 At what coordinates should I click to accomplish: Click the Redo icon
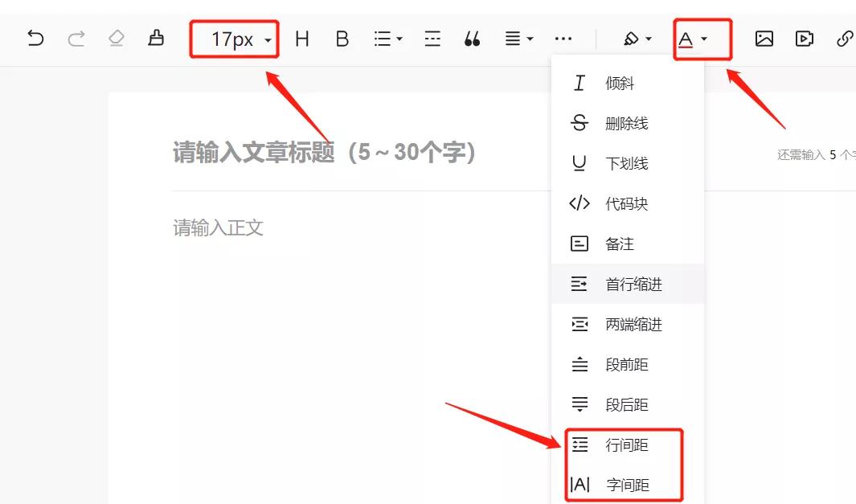click(x=75, y=38)
